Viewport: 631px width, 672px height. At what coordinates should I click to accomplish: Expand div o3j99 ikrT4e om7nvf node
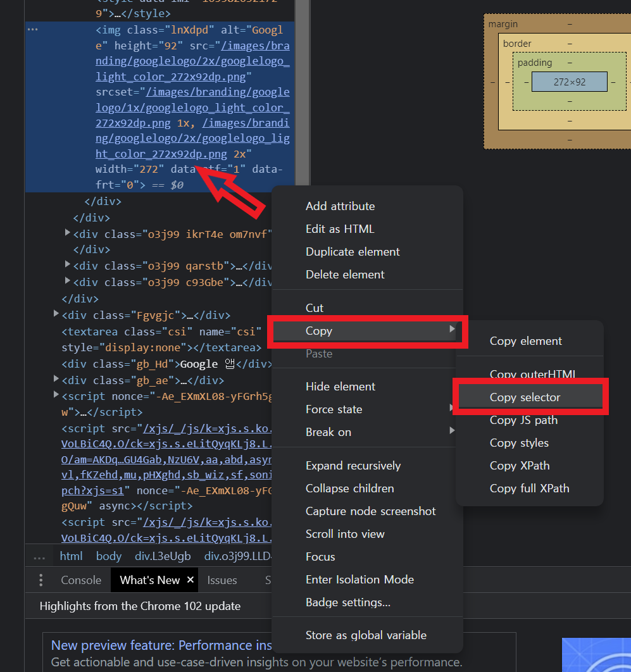point(67,232)
